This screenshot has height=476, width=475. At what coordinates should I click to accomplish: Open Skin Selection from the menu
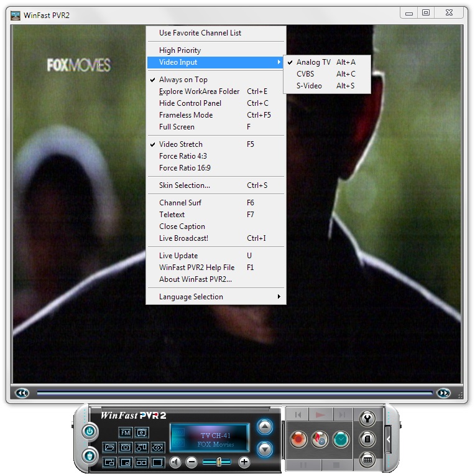(x=184, y=185)
